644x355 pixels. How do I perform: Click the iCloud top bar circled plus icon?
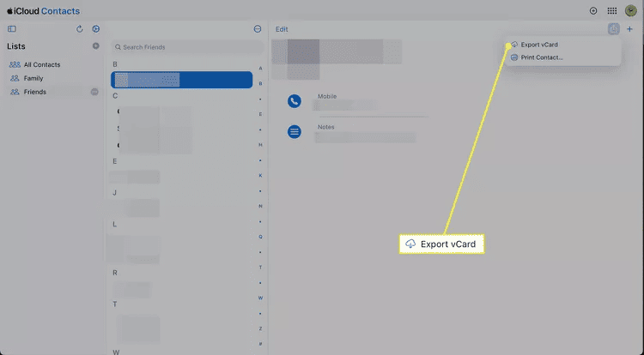(x=593, y=11)
